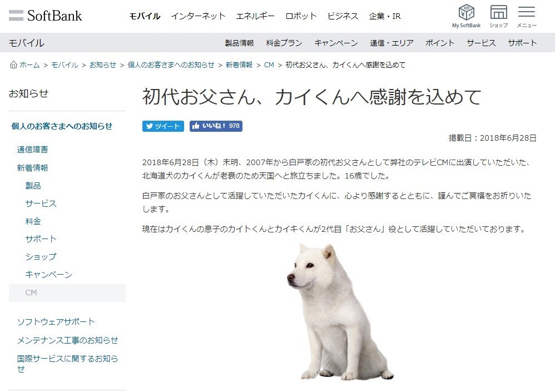
Task: Open the ソフトウェアサポート sidebar link
Action: coord(56,322)
